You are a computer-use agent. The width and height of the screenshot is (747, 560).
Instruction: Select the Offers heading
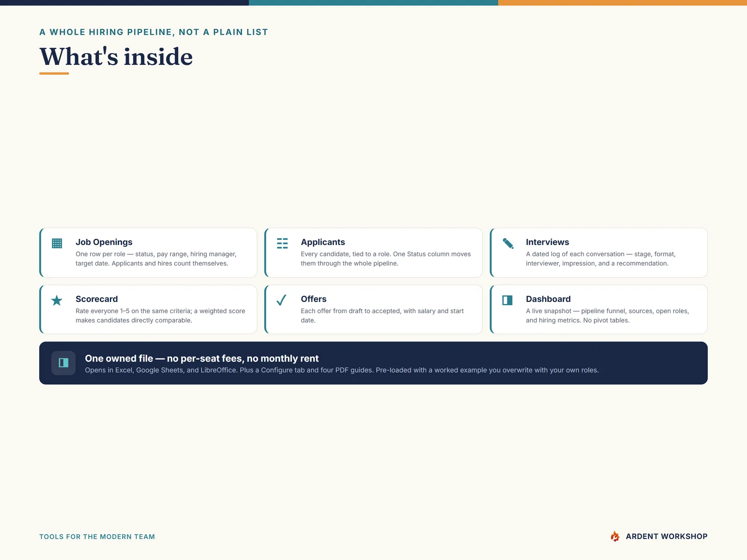[x=314, y=299]
